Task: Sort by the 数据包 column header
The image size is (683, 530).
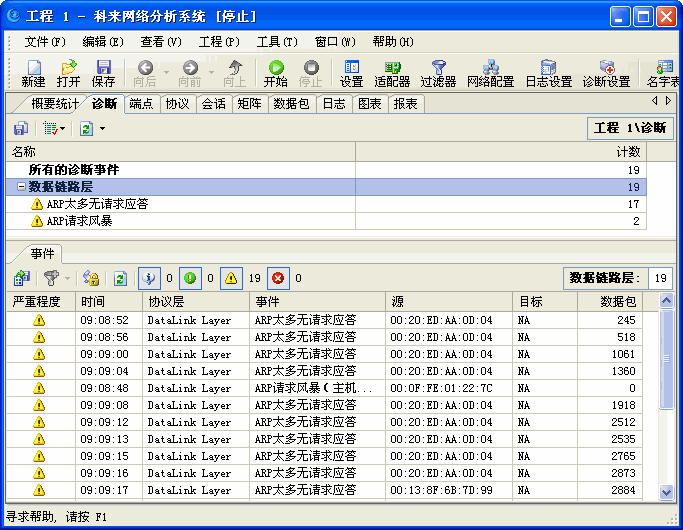Action: [610, 302]
